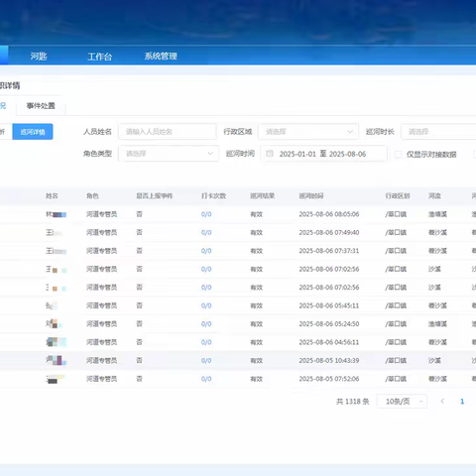The width and height of the screenshot is (476, 476).
Task: Click the 角色 column header
Action: click(92, 196)
